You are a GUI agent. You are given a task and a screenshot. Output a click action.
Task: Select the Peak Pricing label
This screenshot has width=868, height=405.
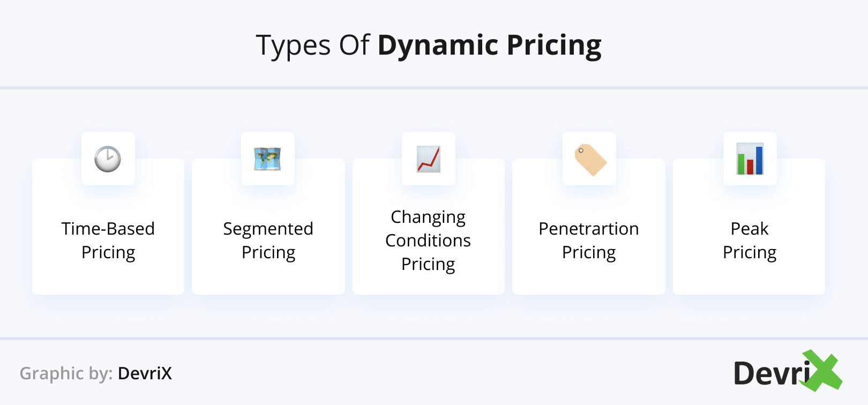750,240
